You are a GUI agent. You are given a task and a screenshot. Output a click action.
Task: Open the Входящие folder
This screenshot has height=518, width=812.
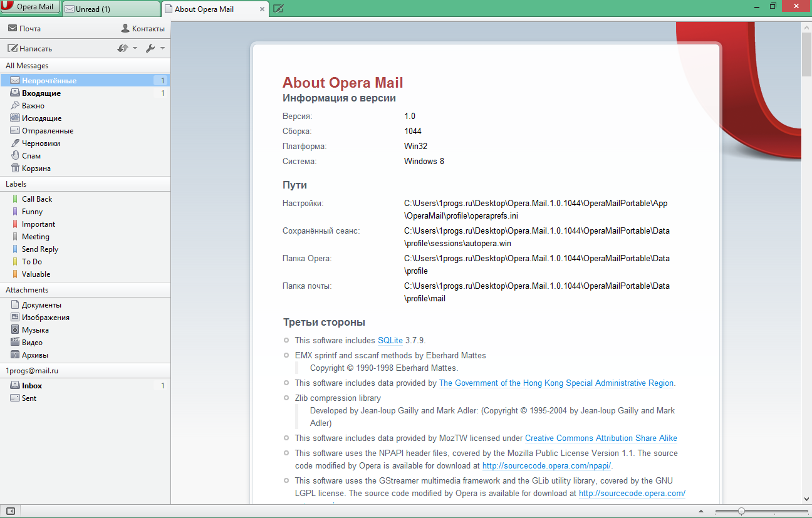click(85, 93)
